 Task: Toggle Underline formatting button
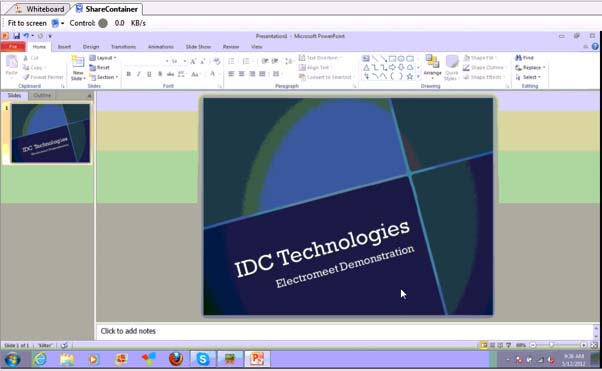tap(149, 74)
